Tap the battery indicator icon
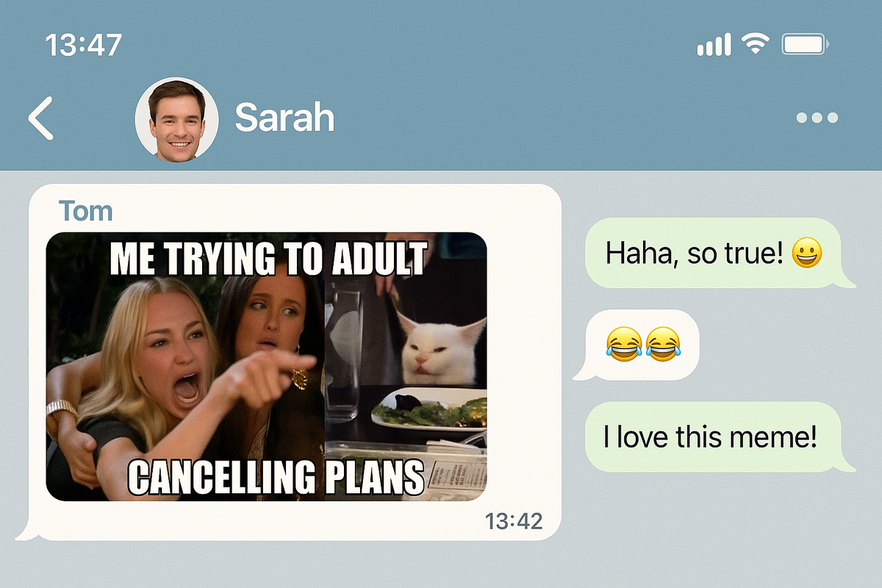The image size is (882, 588). (806, 46)
